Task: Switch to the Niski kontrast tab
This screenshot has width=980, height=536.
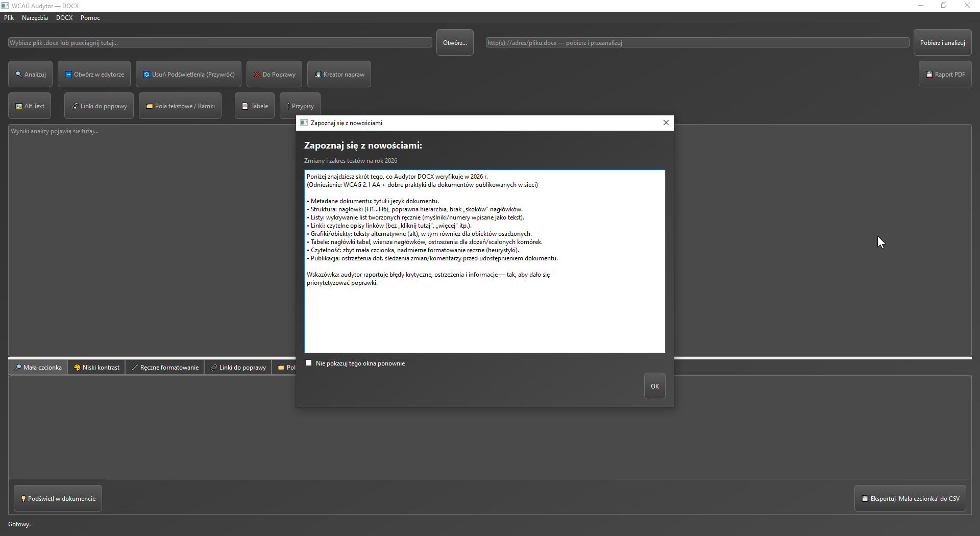Action: pos(96,367)
